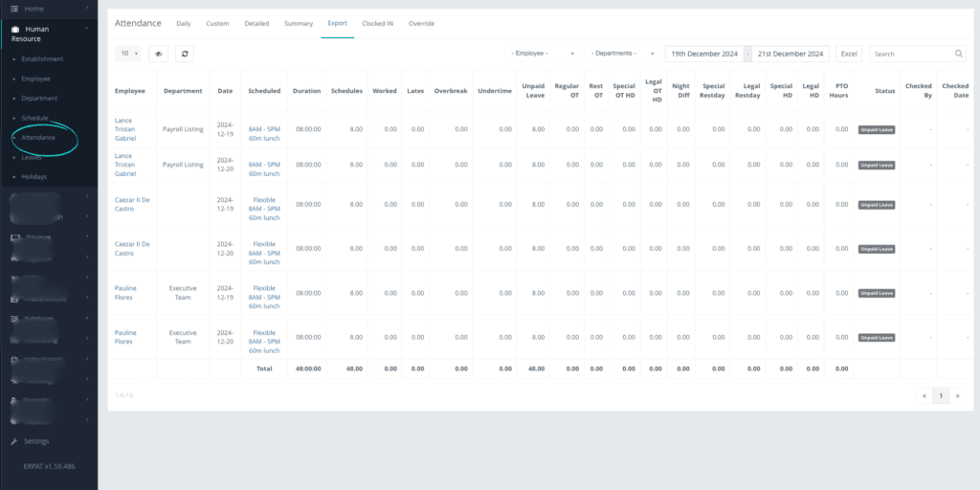Sort by the PTO Hours column header
Image resolution: width=980 pixels, height=490 pixels.
pyautogui.click(x=838, y=91)
